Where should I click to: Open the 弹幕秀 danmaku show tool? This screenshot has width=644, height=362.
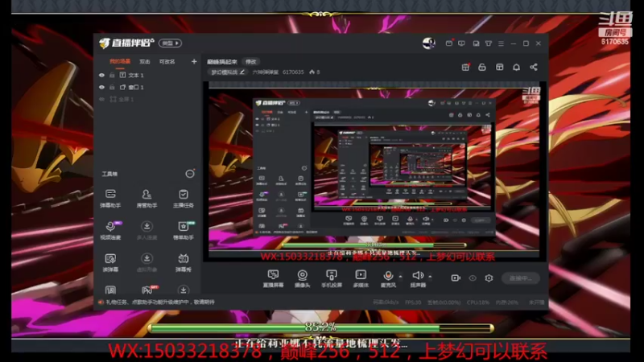pos(184,263)
